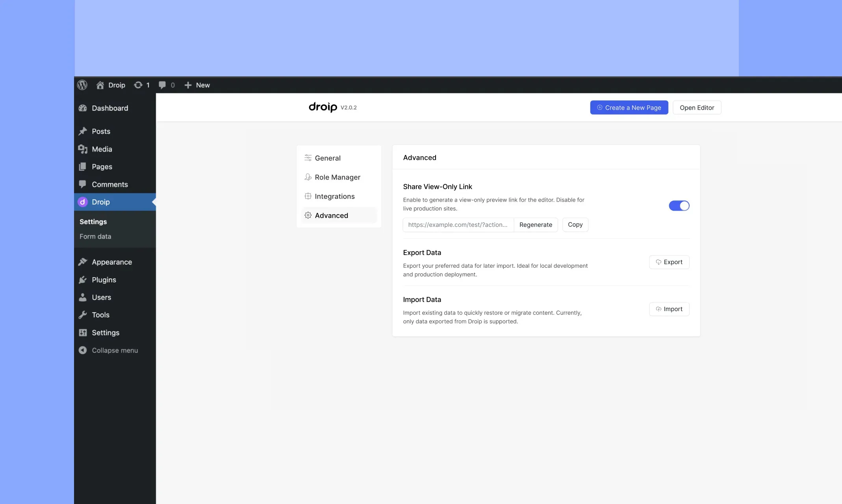Regenerate the view-only link
842x504 pixels.
[x=536, y=224]
